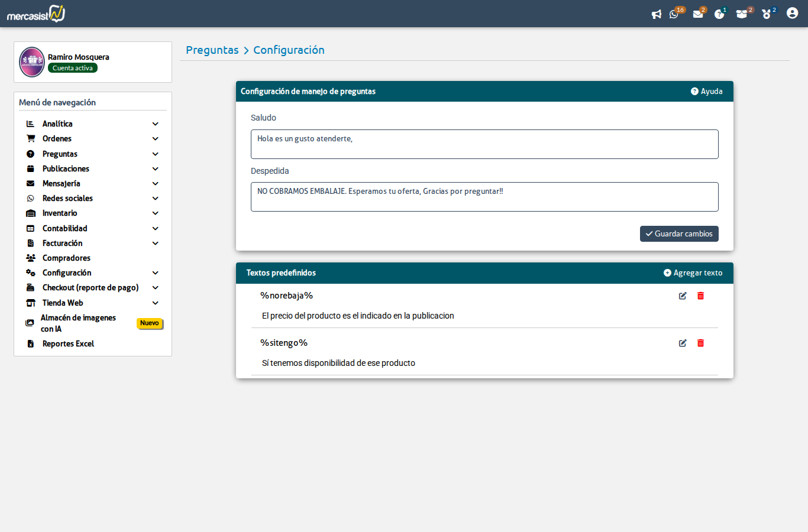Open the Ayuda help link
The width and height of the screenshot is (808, 532).
tap(706, 92)
